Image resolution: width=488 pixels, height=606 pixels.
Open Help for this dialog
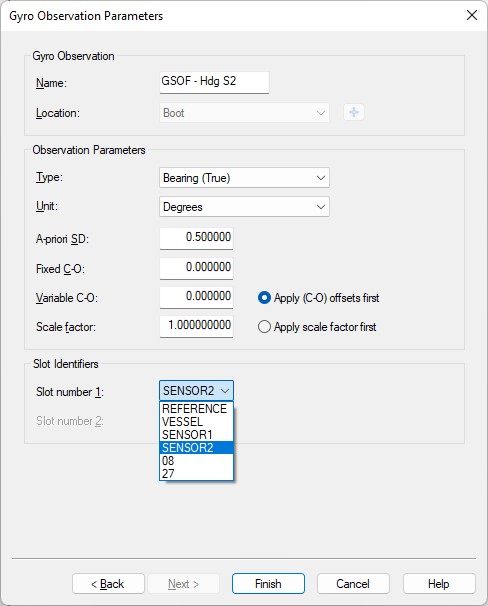[x=439, y=584]
